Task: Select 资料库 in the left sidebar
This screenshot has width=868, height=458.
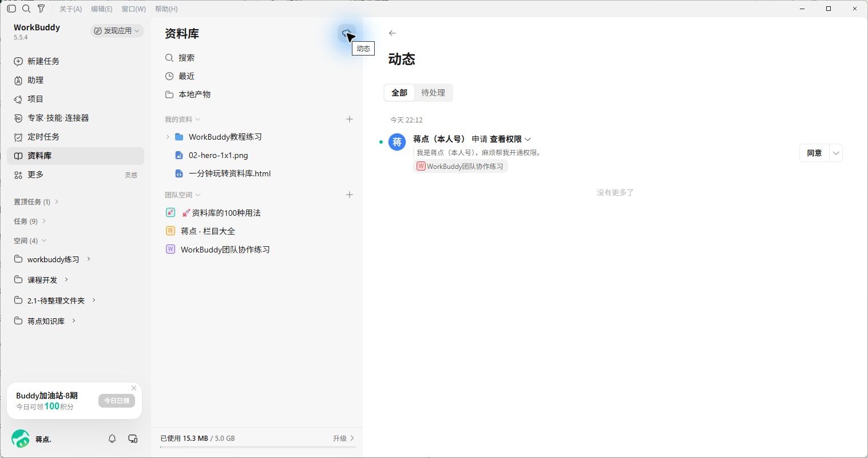Action: (x=76, y=156)
